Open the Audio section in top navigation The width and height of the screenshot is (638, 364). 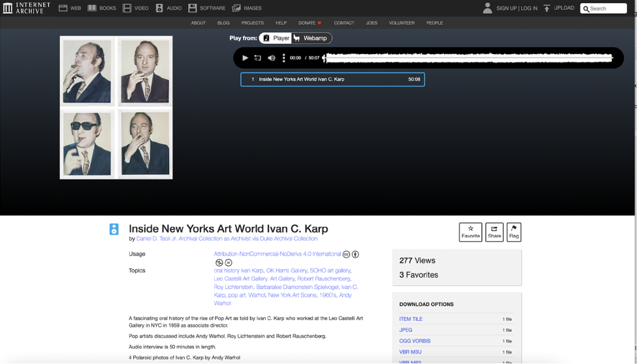168,8
